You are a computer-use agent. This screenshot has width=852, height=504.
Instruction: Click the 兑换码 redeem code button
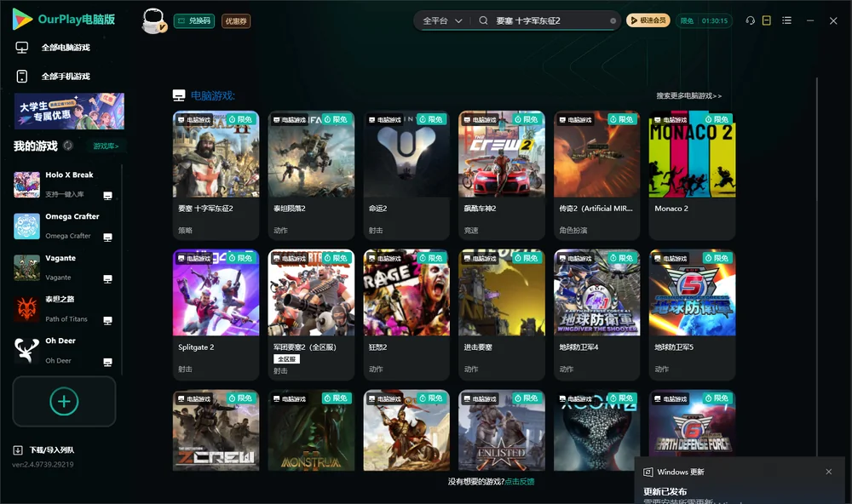coord(194,21)
